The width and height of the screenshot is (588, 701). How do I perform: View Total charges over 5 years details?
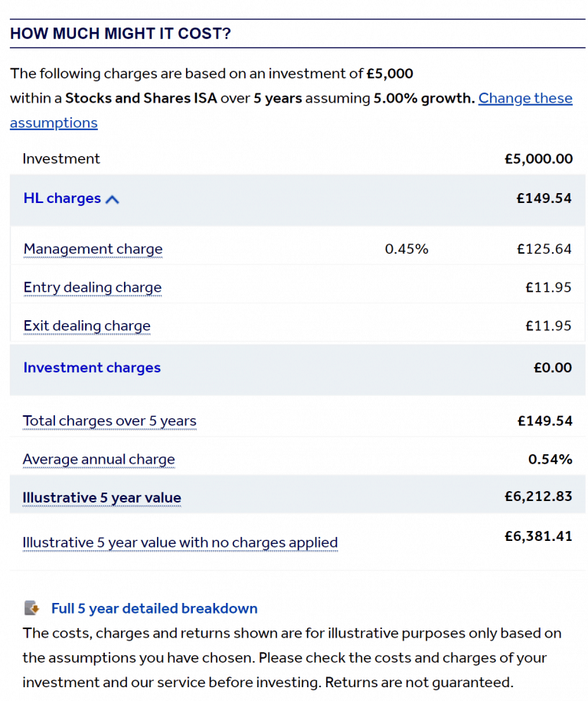pyautogui.click(x=109, y=421)
